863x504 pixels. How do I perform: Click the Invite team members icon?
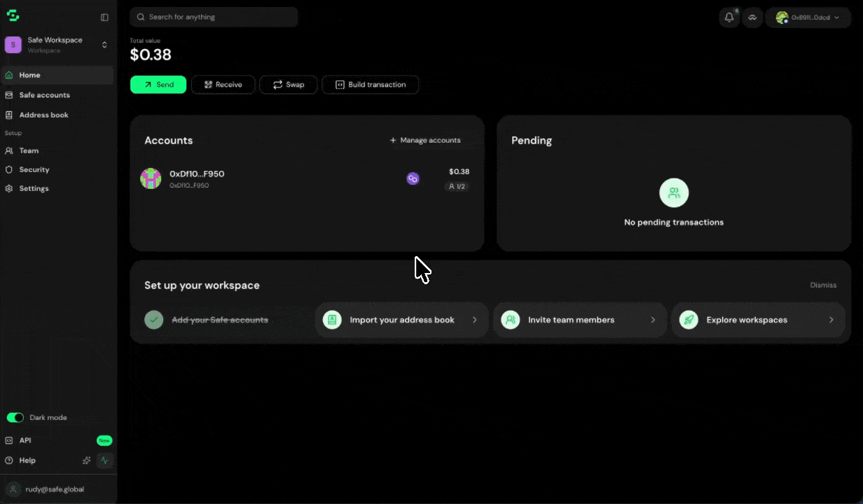click(x=511, y=320)
